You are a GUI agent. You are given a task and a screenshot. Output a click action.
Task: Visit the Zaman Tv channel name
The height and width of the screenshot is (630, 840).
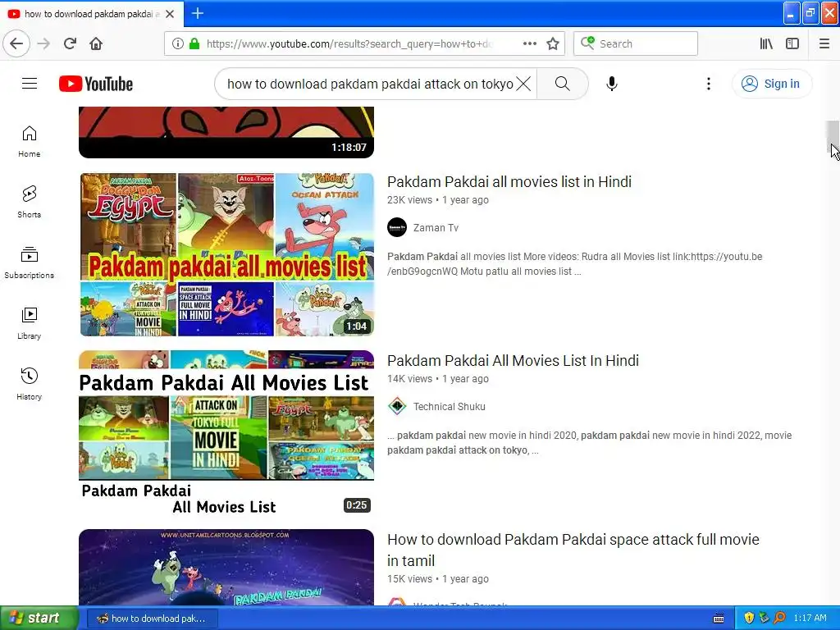pos(436,228)
